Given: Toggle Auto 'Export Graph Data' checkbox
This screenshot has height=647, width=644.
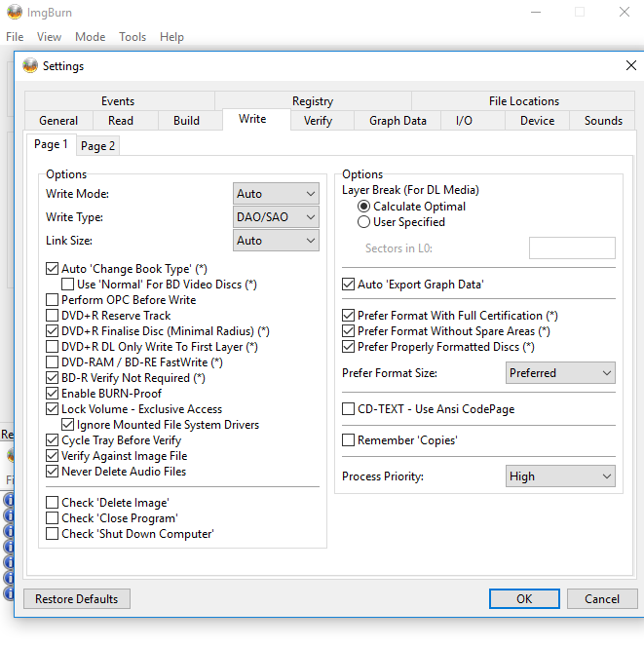Looking at the screenshot, I should click(348, 285).
